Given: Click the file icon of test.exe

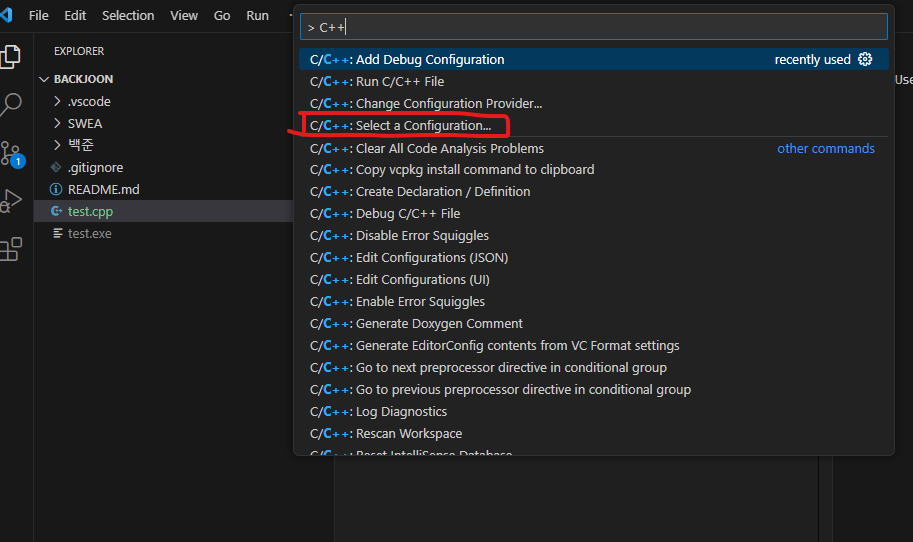Looking at the screenshot, I should click(57, 233).
